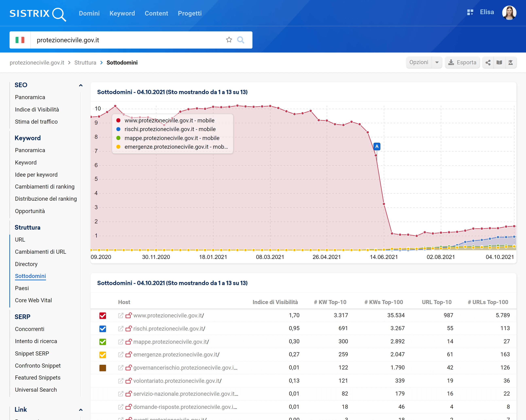Viewport: 526px width, 420px height.
Task: Click the support person icon in toolbar
Action: [x=511, y=63]
